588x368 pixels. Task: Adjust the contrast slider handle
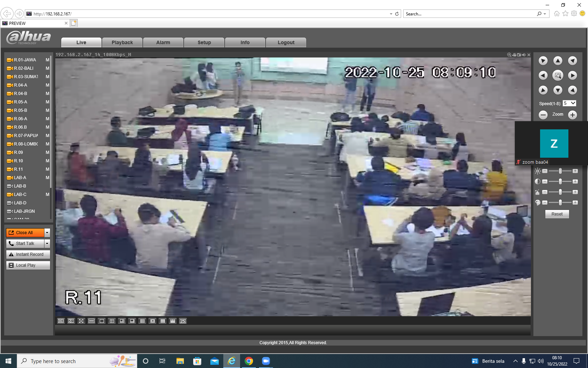[x=560, y=182]
